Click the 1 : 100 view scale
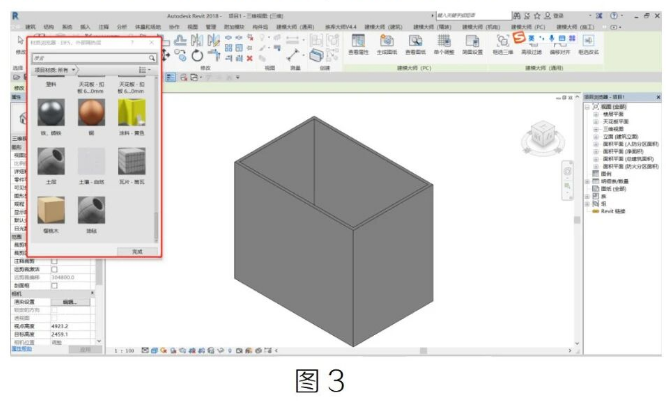Screen dimensions: 666x401 coord(124,351)
